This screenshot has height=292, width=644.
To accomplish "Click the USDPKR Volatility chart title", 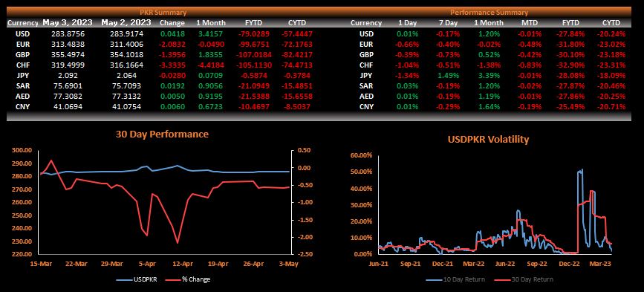I will click(487, 139).
